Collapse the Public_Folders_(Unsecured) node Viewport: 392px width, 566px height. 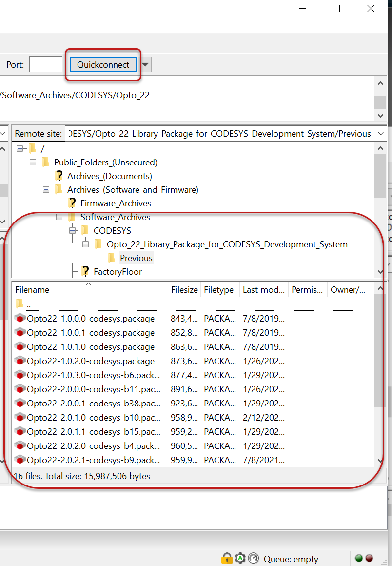pos(33,162)
